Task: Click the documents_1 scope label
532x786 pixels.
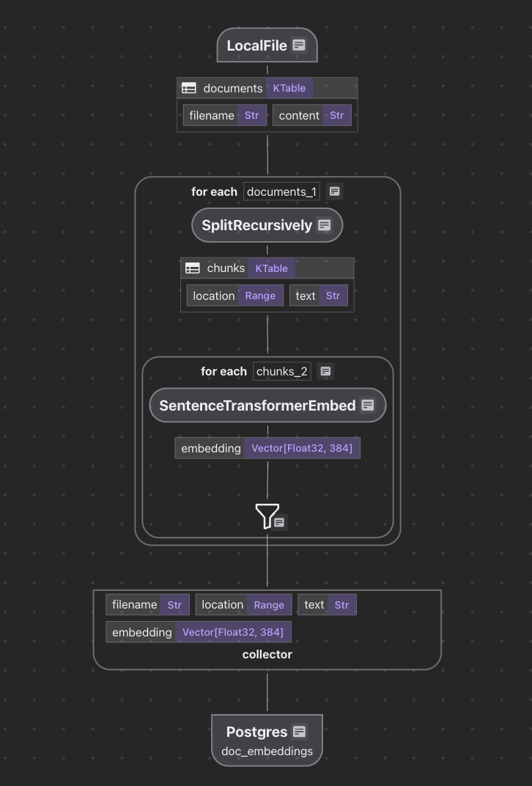Action: (282, 191)
